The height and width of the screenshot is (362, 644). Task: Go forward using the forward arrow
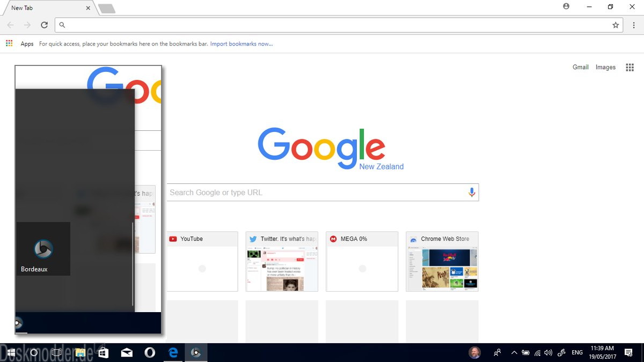tap(27, 25)
